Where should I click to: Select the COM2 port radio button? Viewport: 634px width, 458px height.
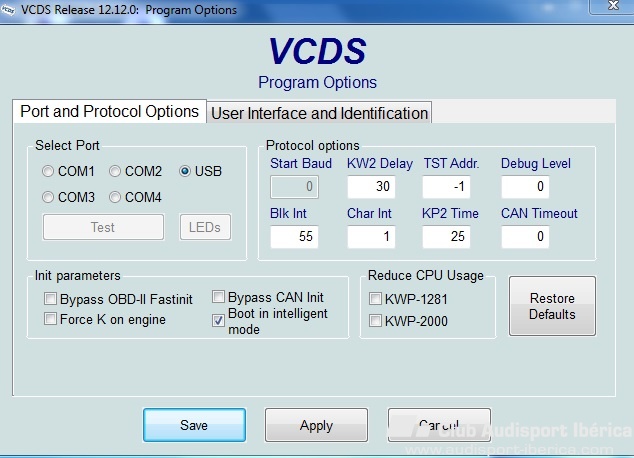click(x=115, y=171)
